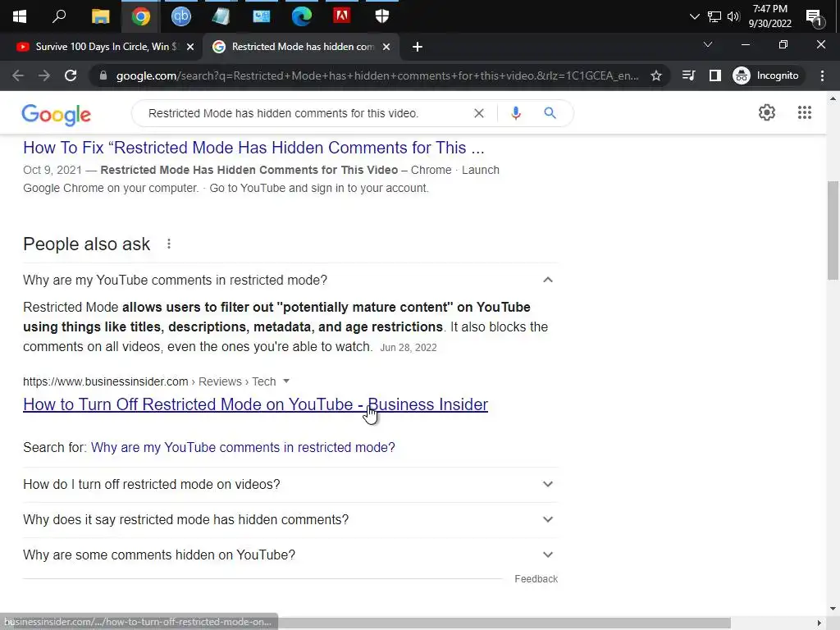The image size is (840, 630).
Task: Expand How do I turn off restricted mode
Action: pos(290,484)
